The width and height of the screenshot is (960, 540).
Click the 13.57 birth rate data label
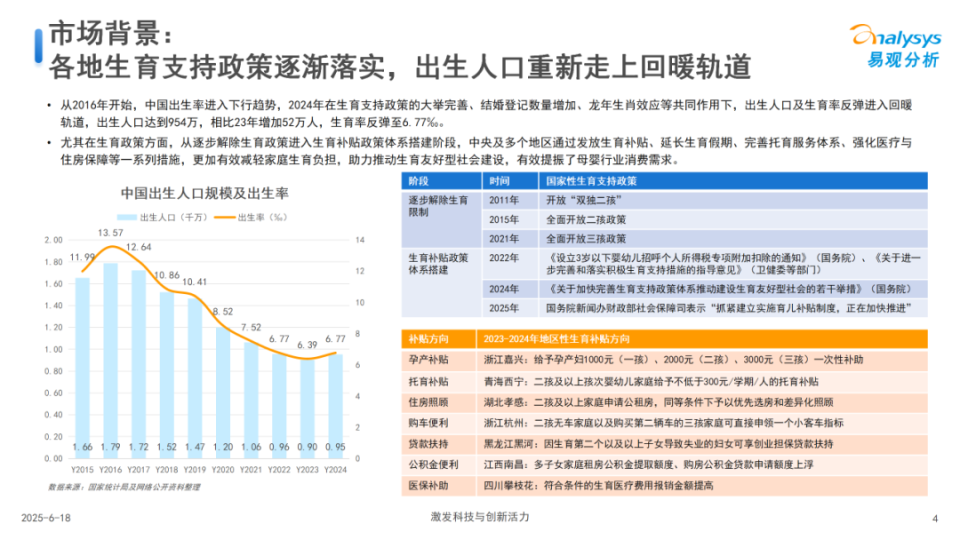coord(110,233)
